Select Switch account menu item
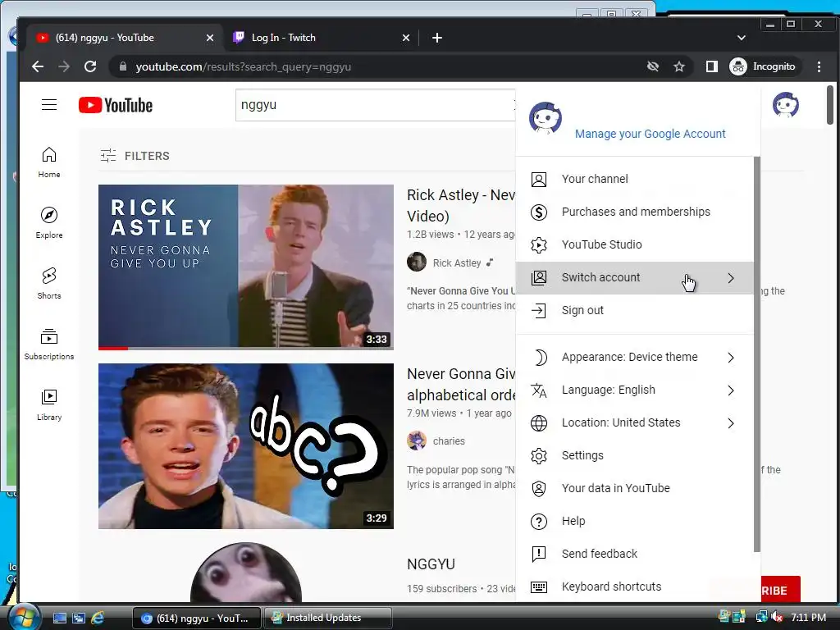Screen dimensions: 840x630 pos(634,277)
